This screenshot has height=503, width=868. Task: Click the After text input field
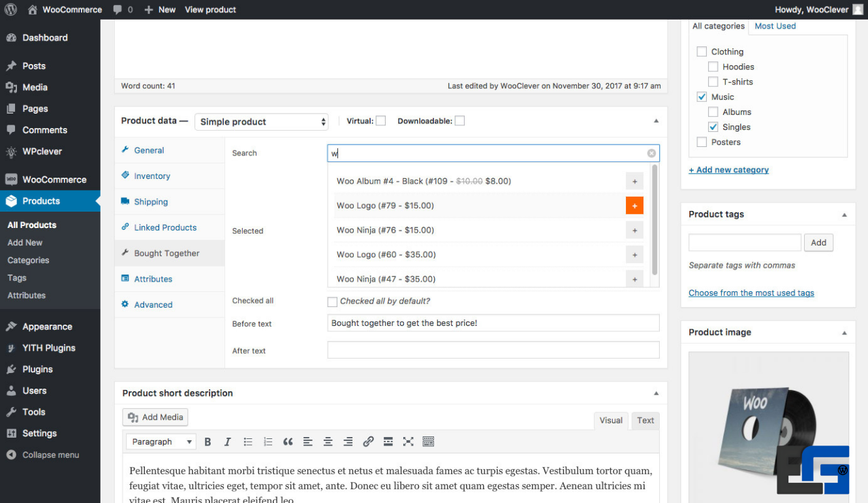[493, 350]
